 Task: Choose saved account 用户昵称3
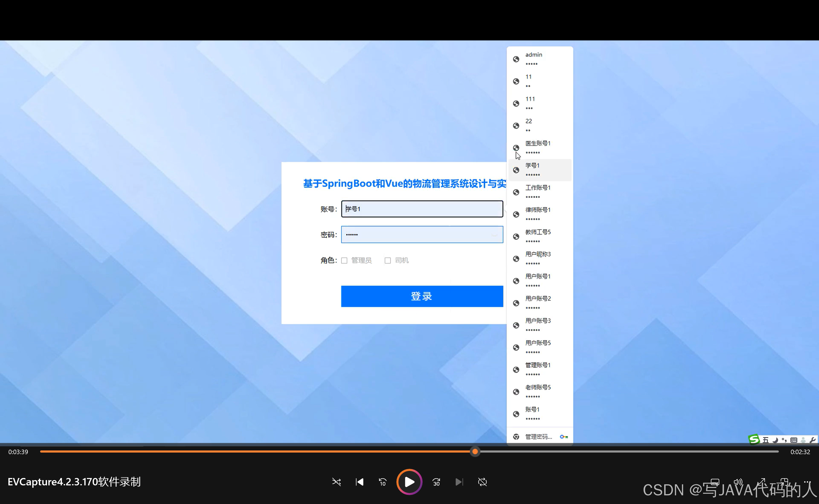(540, 259)
